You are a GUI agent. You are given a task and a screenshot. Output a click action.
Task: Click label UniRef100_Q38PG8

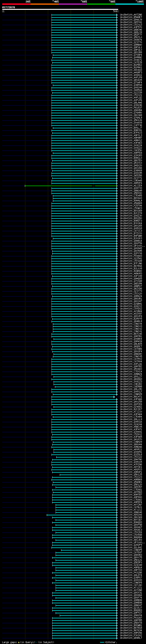pyautogui.click(x=131, y=85)
